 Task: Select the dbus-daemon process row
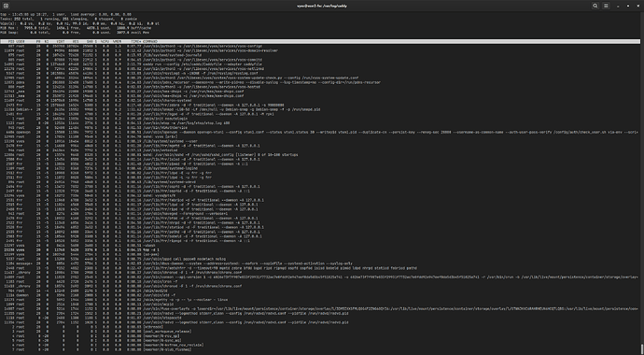click(x=320, y=263)
